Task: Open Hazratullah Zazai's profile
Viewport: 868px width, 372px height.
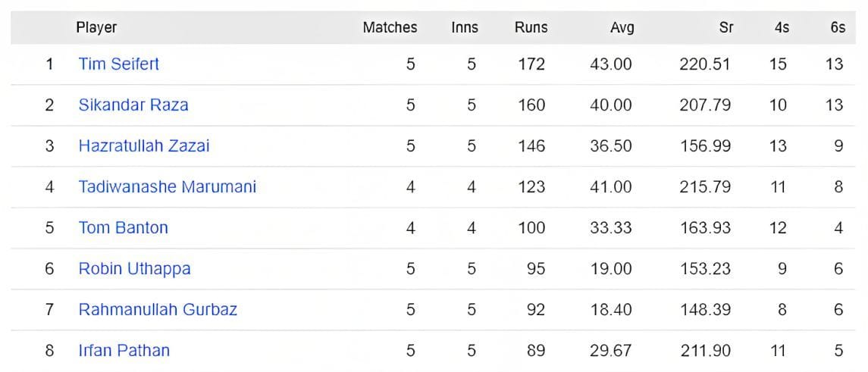Action: tap(143, 146)
